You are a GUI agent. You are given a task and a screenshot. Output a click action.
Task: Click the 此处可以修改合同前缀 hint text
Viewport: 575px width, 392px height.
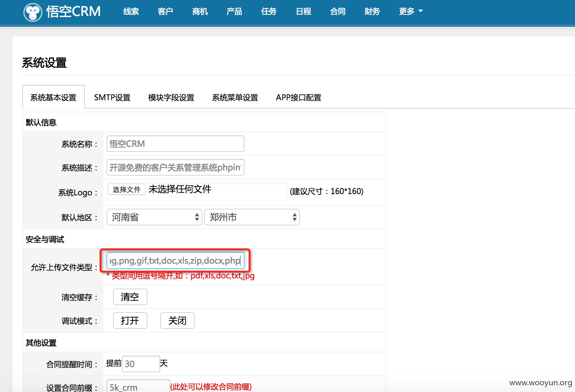[211, 387]
